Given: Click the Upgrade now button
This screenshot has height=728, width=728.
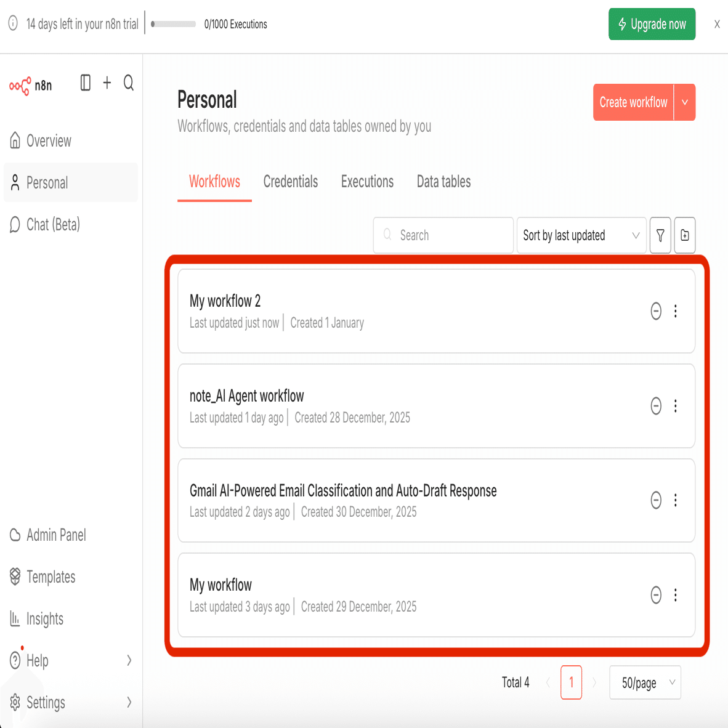Looking at the screenshot, I should click(652, 24).
